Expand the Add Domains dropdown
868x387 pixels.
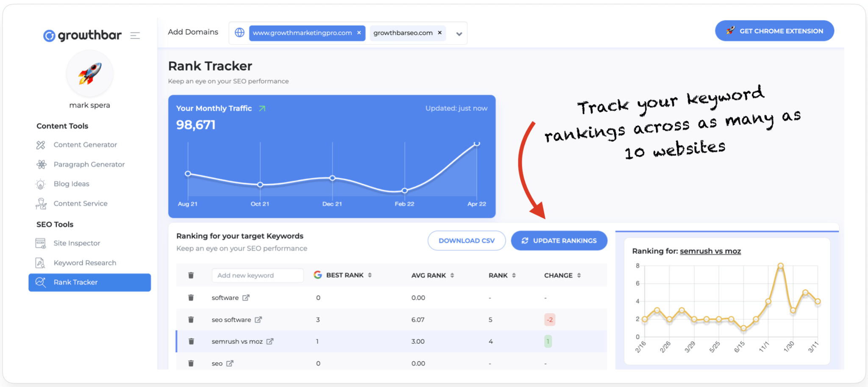pyautogui.click(x=459, y=34)
